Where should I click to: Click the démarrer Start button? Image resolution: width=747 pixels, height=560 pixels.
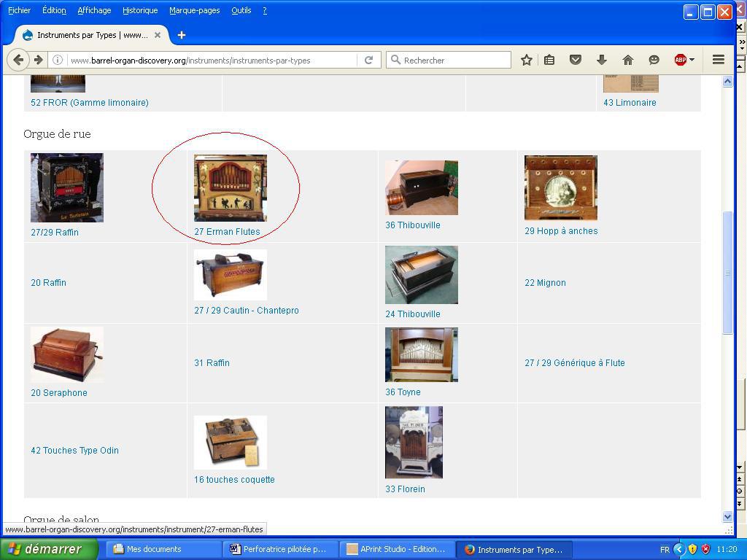pos(48,549)
